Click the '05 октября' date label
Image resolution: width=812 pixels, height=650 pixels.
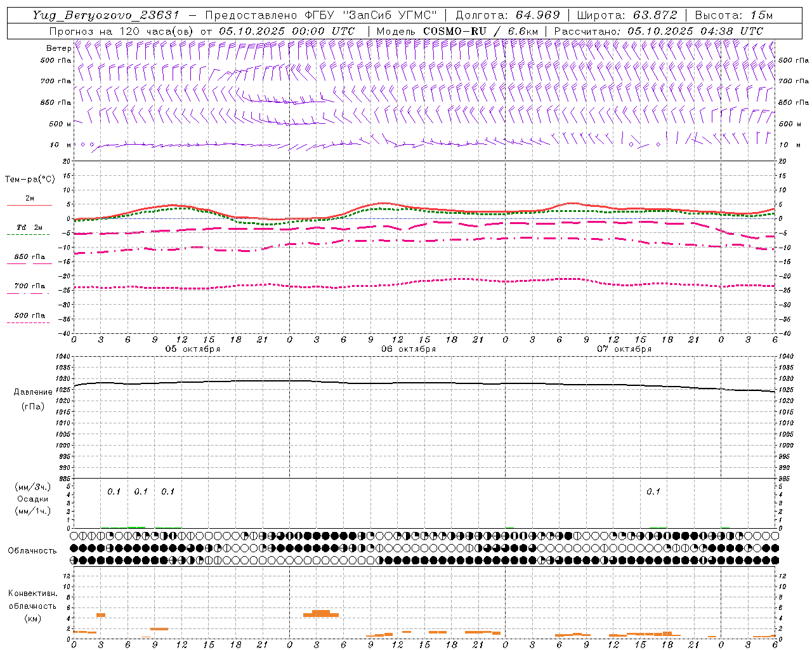pos(193,349)
